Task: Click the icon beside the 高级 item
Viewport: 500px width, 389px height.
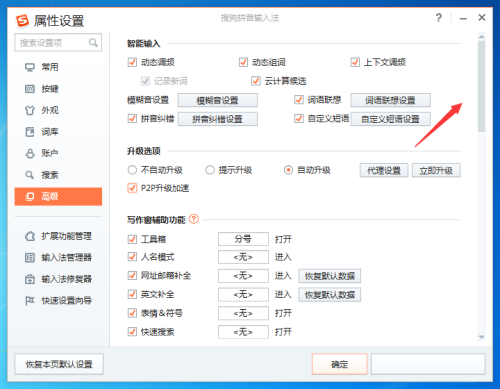Action: 30,196
